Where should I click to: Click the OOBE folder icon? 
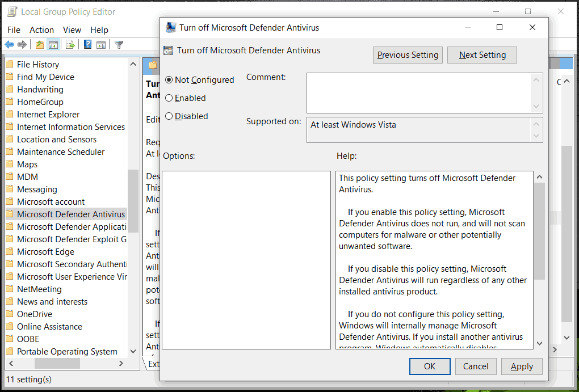(10, 339)
